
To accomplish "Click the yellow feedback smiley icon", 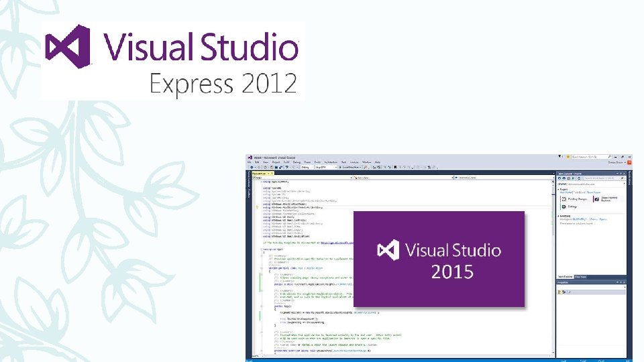I will 568,157.
